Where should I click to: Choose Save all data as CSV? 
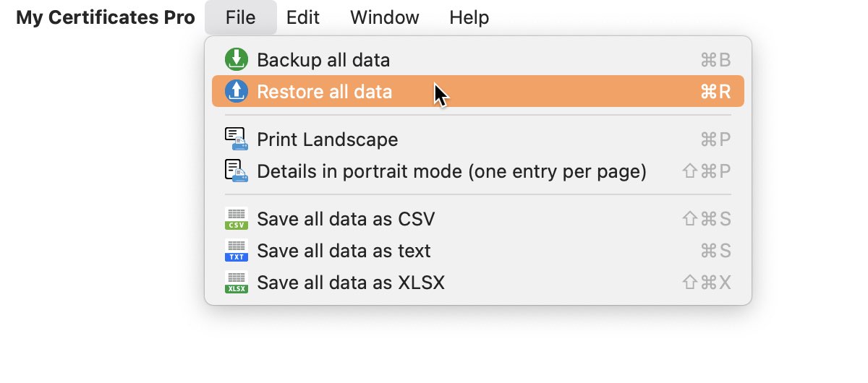tap(478, 218)
